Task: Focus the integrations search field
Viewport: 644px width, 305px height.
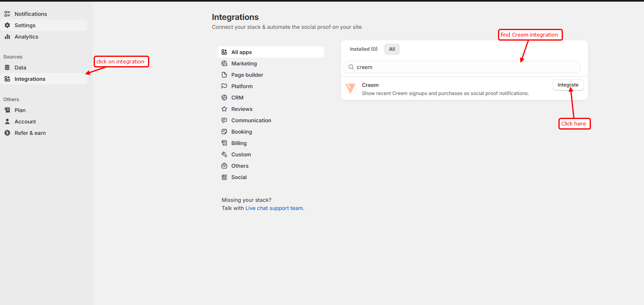Action: [x=462, y=67]
